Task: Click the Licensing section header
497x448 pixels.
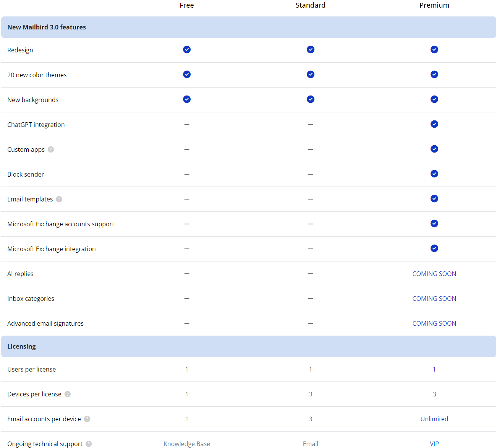Action: pos(249,346)
